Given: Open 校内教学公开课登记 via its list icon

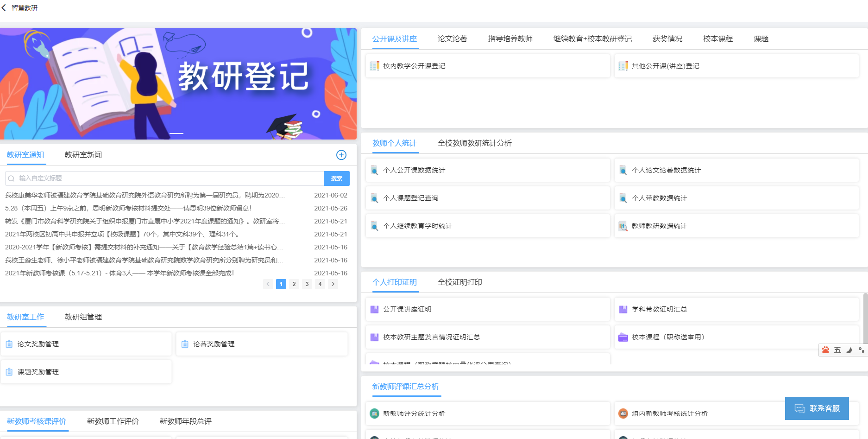Looking at the screenshot, I should click(x=374, y=66).
